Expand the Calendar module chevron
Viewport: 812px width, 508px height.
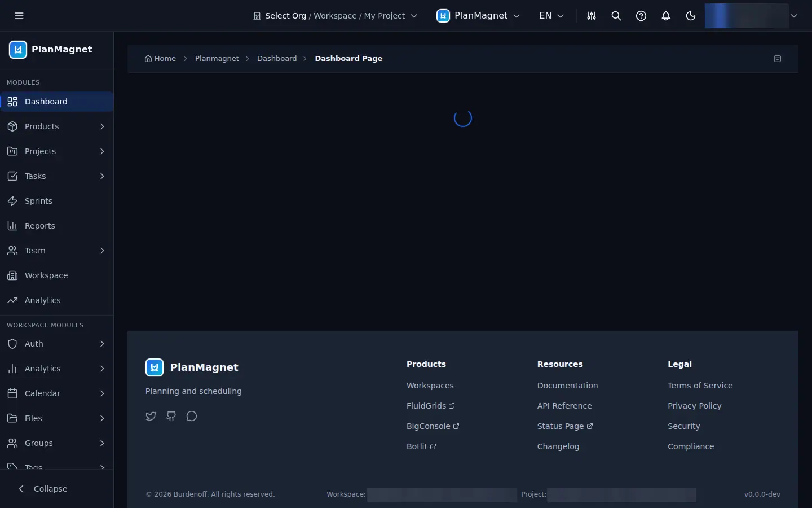click(102, 393)
